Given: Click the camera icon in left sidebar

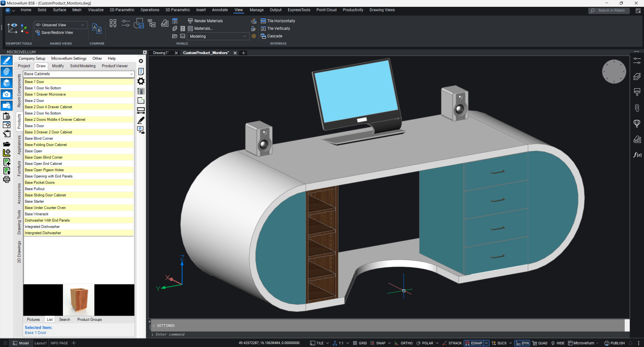Looking at the screenshot, I should (x=7, y=94).
